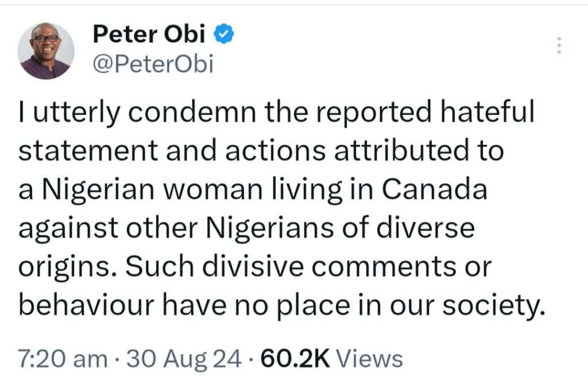Click the word Nigerians in the tweet
The width and height of the screenshot is (588, 385).
point(270,228)
